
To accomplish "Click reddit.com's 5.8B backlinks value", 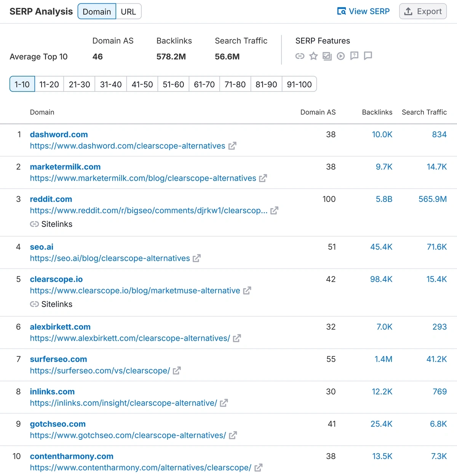I will pos(384,199).
